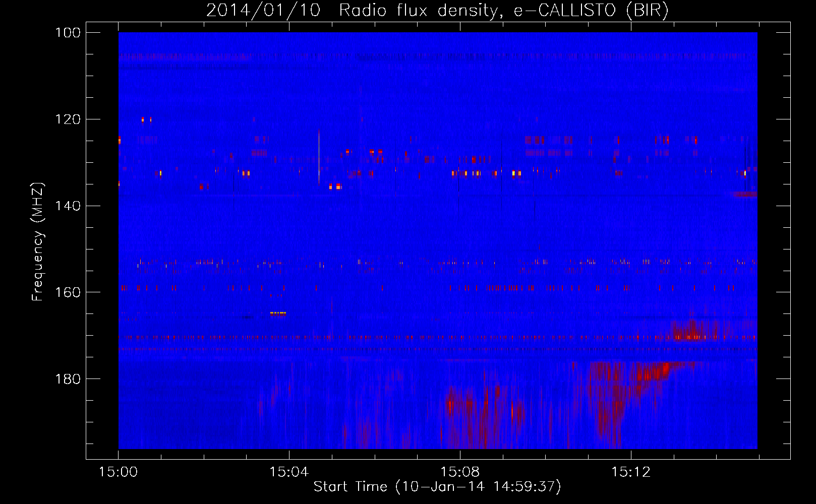The height and width of the screenshot is (504, 816).
Task: Click the 15:12 time tick label
Action: 631,472
